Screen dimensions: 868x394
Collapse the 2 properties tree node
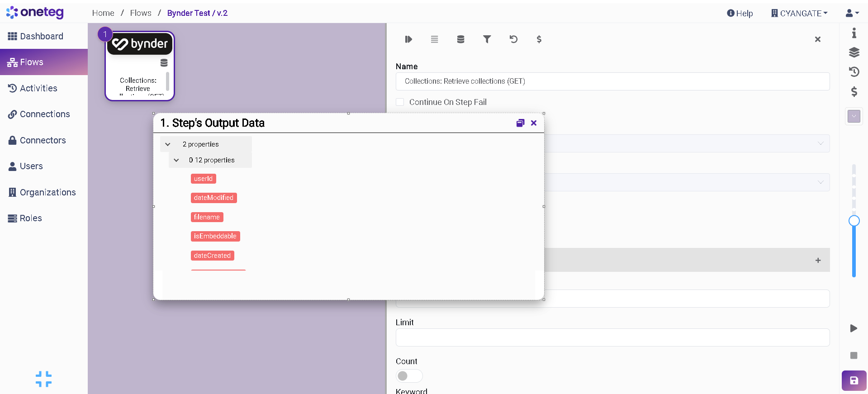[168, 144]
